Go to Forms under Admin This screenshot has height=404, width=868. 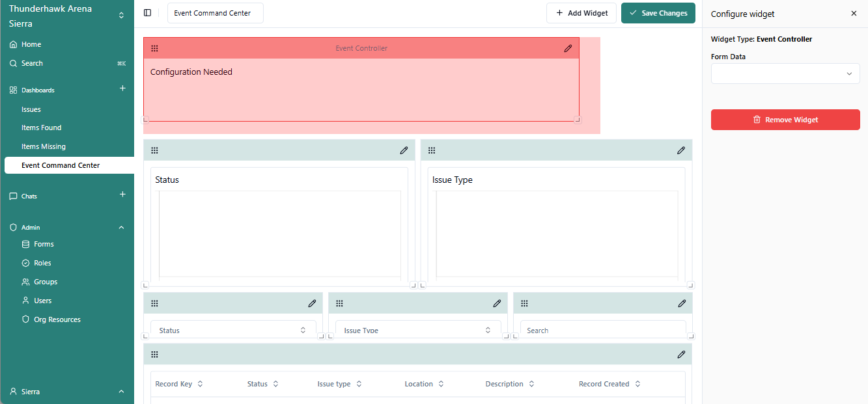point(44,245)
